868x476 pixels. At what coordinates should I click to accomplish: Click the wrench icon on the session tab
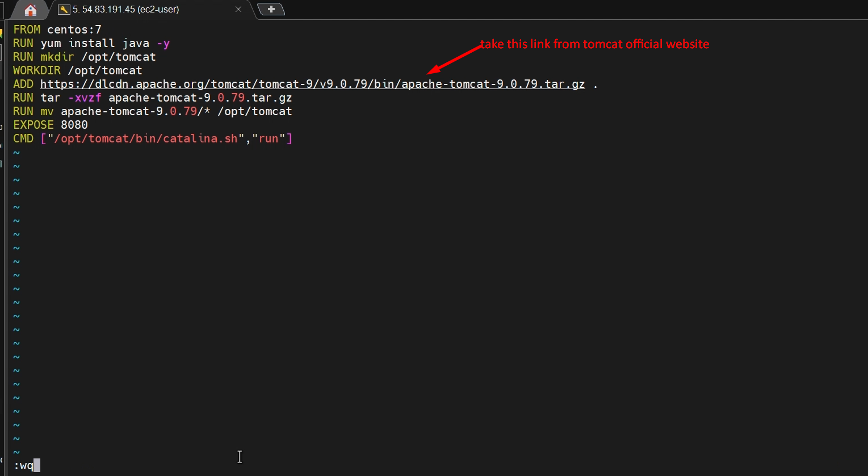[64, 10]
